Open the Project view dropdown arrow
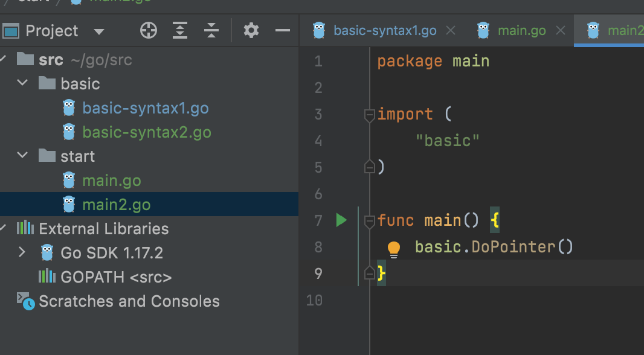 [99, 31]
